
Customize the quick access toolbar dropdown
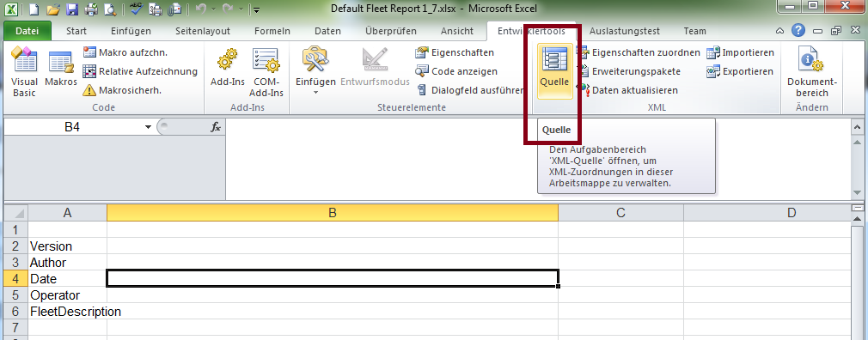pos(257,9)
